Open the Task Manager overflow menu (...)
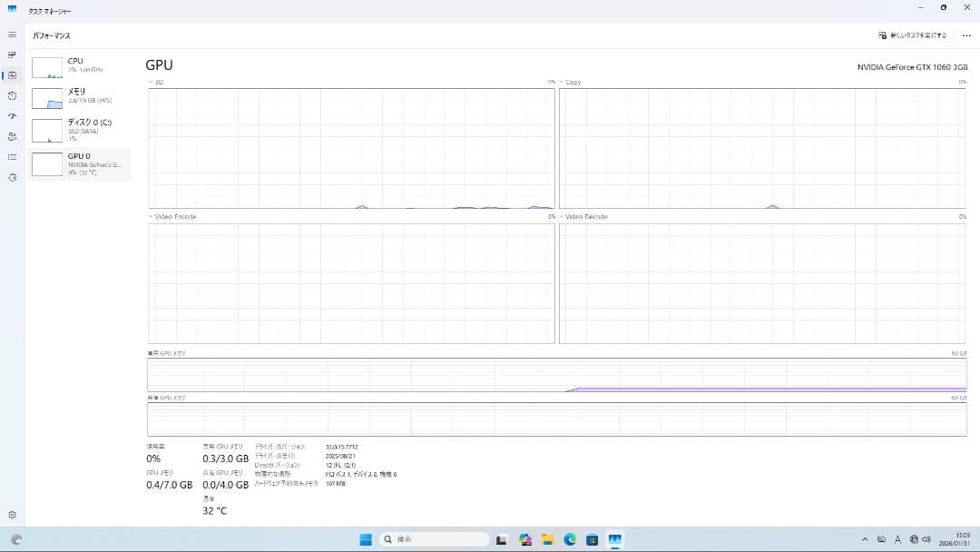This screenshot has height=552, width=980. pyautogui.click(x=965, y=34)
